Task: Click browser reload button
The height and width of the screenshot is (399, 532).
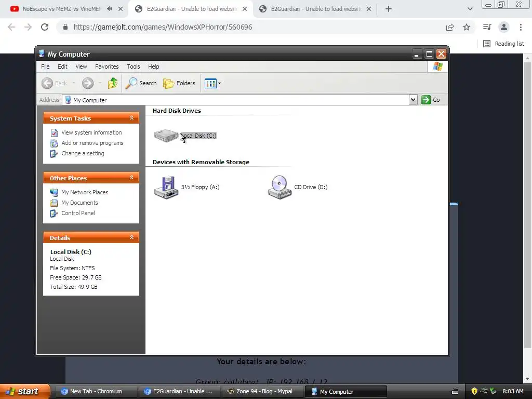Action: click(x=45, y=27)
